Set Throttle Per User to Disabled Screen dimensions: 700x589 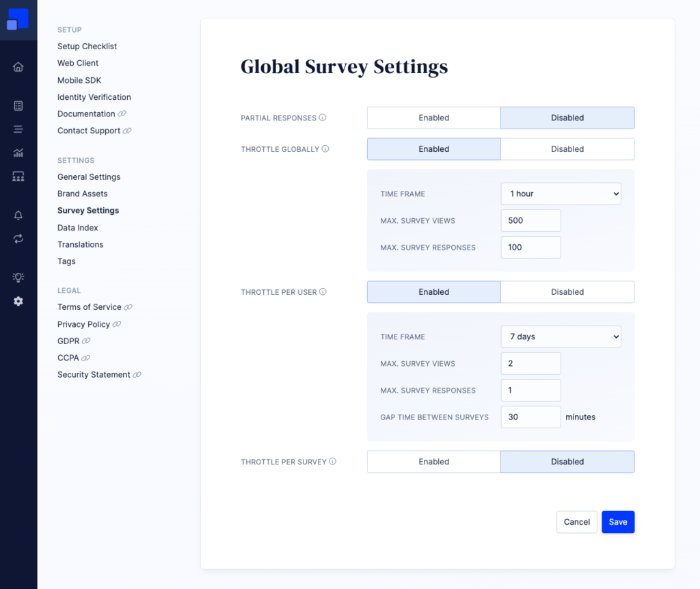pos(567,292)
